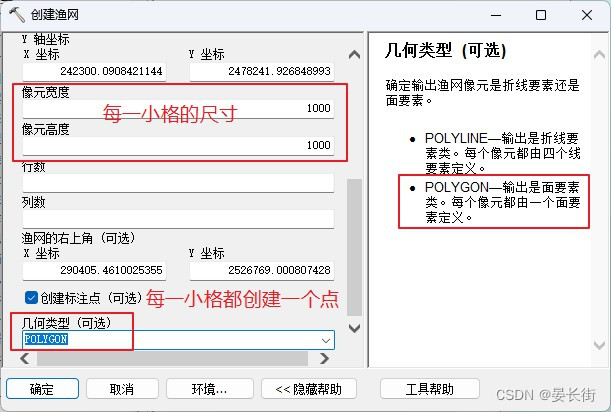
Task: Close the 创建渔网 window
Action: pyautogui.click(x=587, y=15)
